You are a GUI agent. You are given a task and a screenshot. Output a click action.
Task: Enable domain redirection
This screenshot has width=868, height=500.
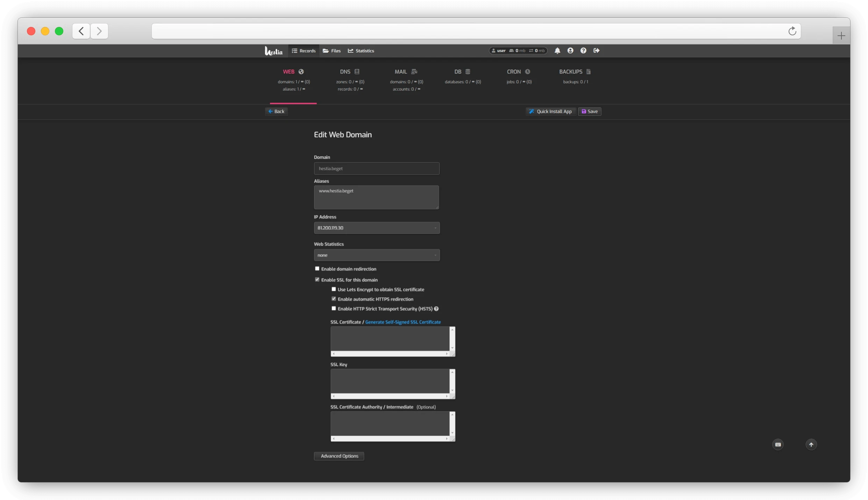(x=317, y=269)
